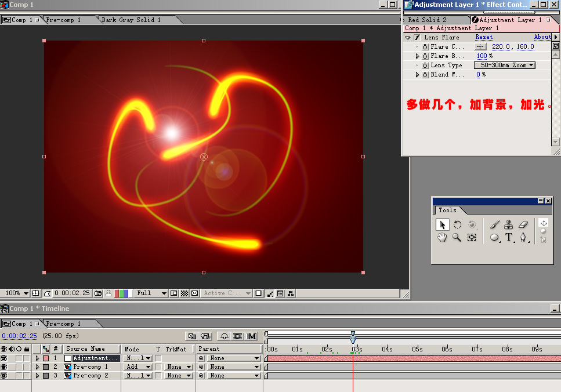Viewport: 561px width, 392px height.
Task: Hide the Pre-comp 2 layer
Action: [x=4, y=376]
